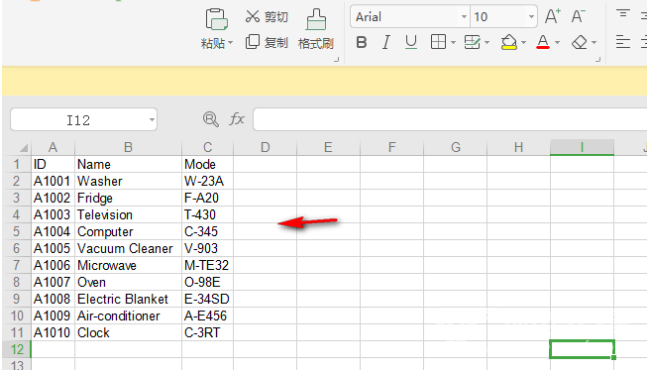Expand the fill color dropdown arrow

click(523, 43)
